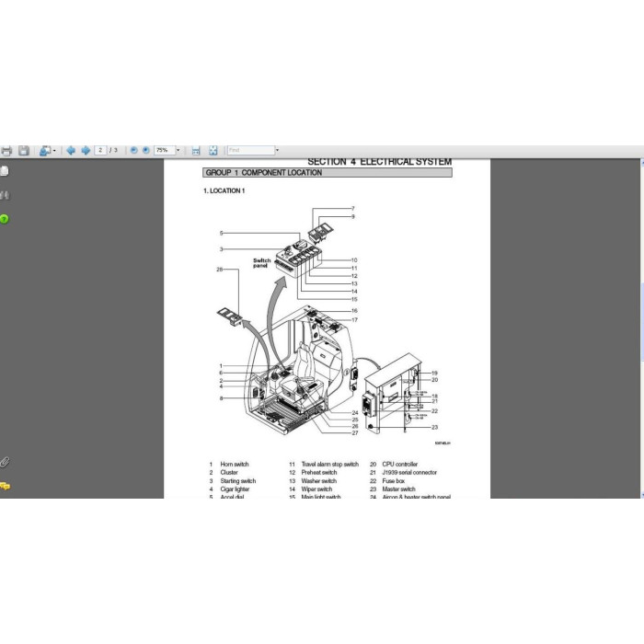Open the Attachments paperclip sidebar icon

tap(5, 462)
